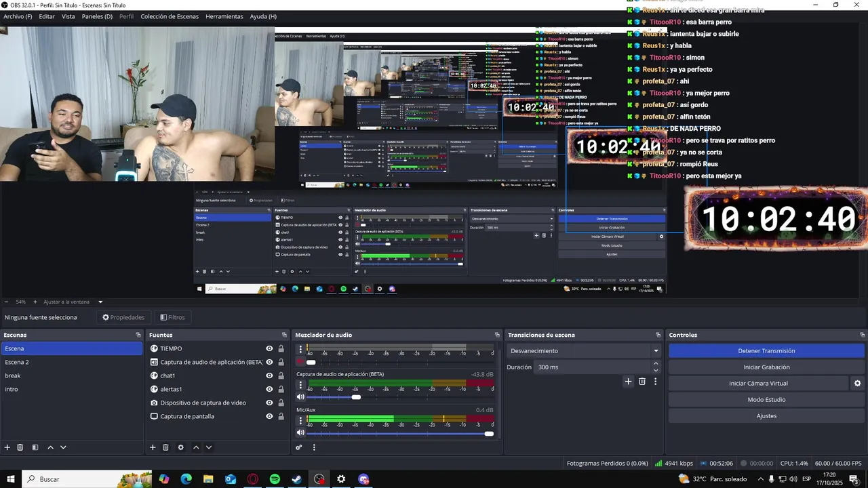
Task: Click Iniciar Cámara Virtual button
Action: (758, 384)
